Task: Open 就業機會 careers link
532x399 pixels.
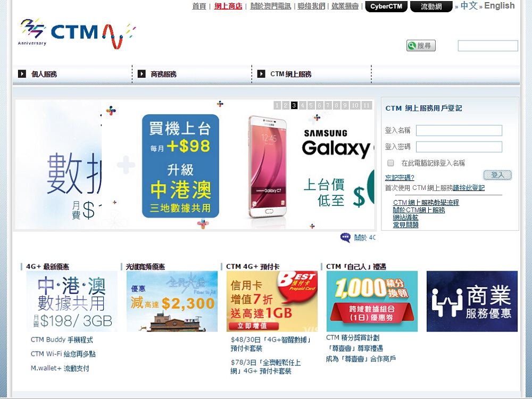Action: (345, 6)
